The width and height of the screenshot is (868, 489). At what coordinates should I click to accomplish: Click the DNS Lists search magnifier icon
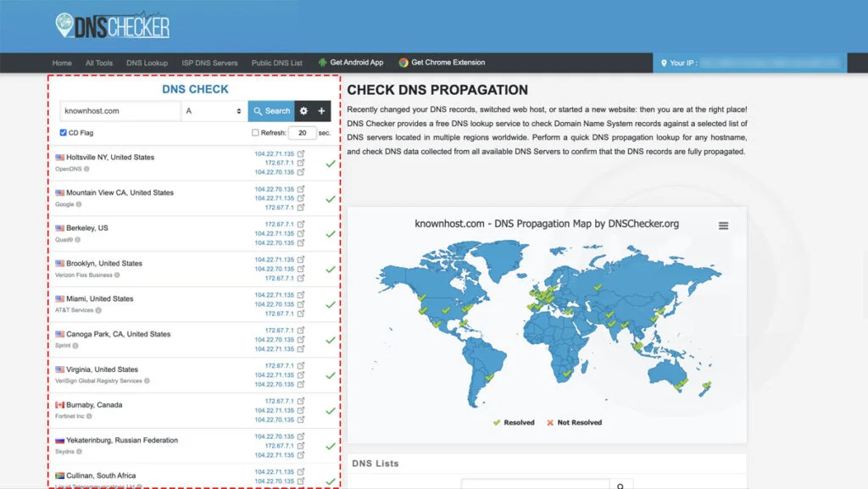620,486
